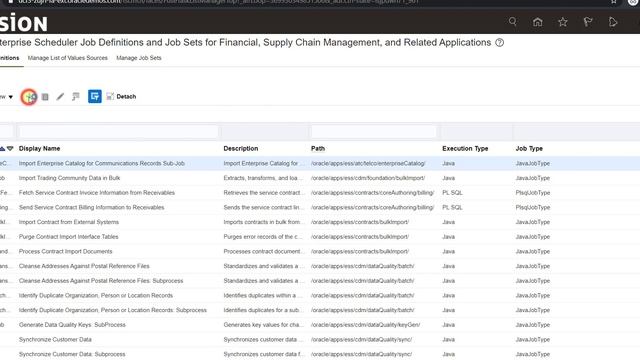Open the search magnifier in the header

point(513,22)
